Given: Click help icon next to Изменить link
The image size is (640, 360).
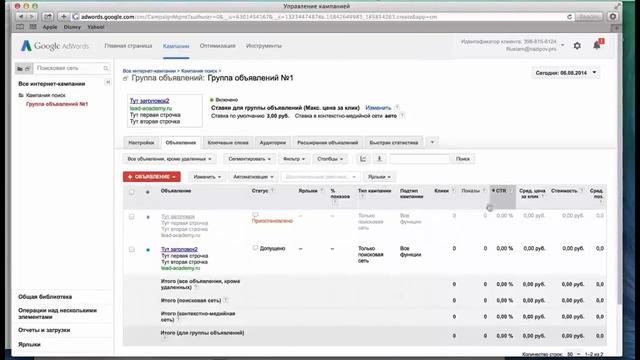Looking at the screenshot, I should 397,108.
